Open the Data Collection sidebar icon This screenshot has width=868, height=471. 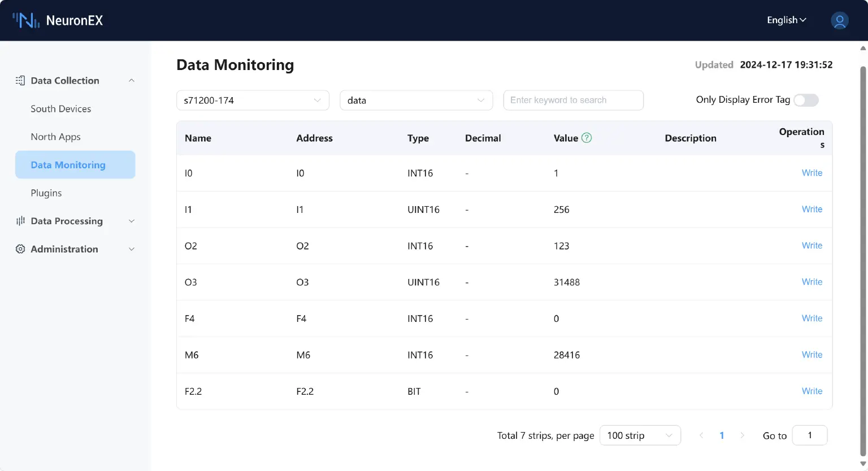pyautogui.click(x=19, y=80)
